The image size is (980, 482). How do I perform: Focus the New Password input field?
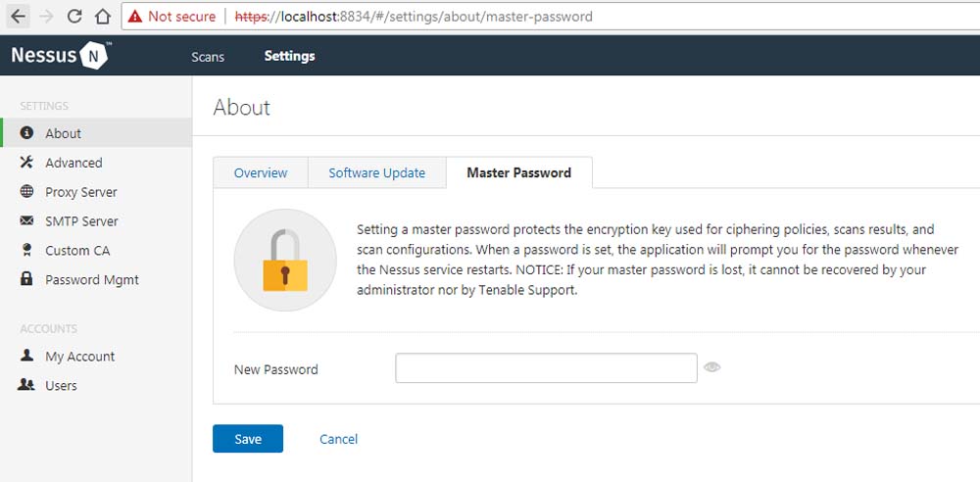(x=546, y=368)
